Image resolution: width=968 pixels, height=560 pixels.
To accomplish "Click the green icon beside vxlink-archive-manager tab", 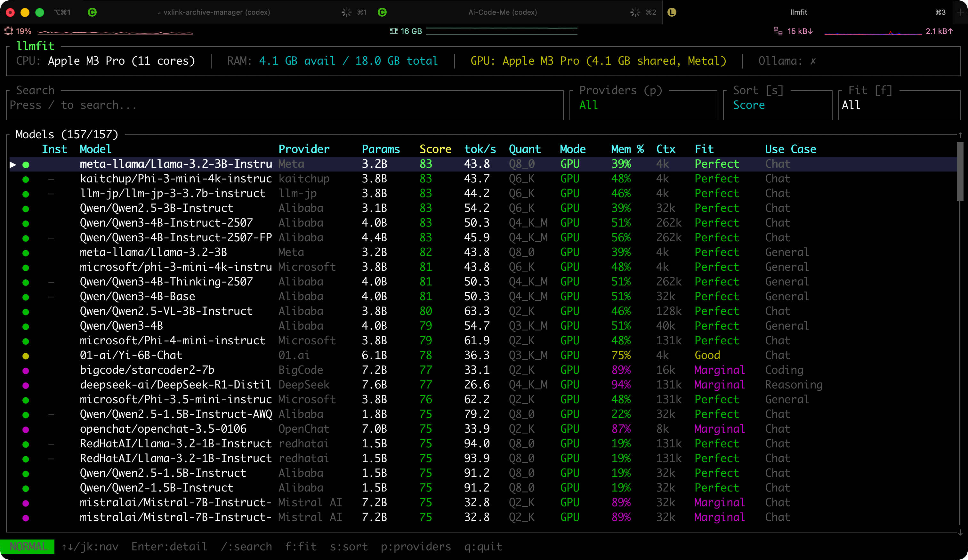I will point(92,12).
